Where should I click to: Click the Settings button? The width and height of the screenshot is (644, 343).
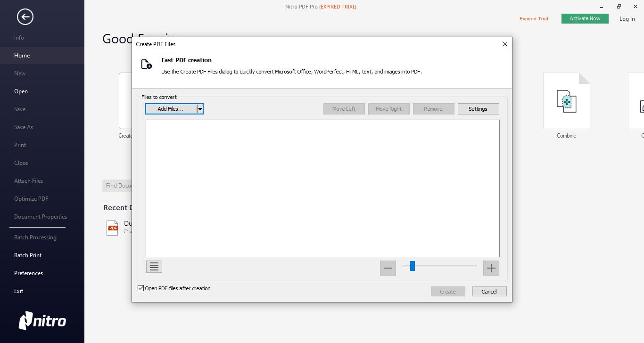pos(478,109)
